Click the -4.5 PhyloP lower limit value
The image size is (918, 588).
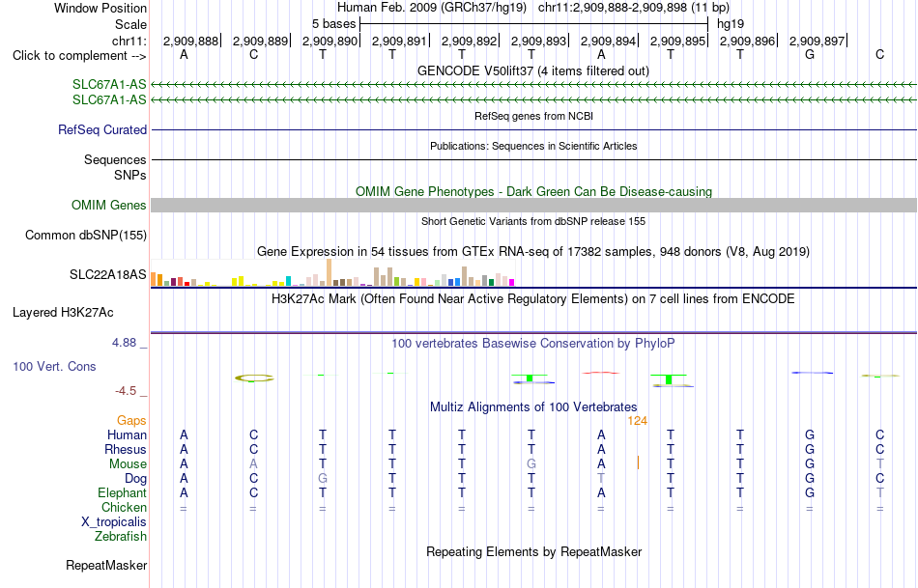(x=126, y=391)
